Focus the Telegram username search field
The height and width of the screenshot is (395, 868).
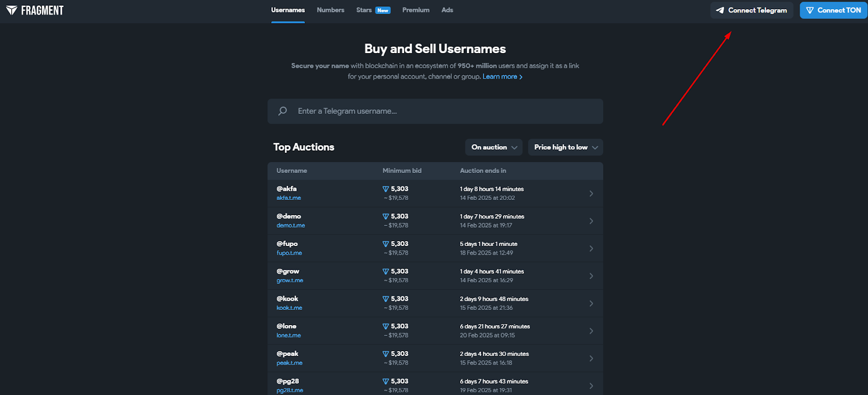pyautogui.click(x=435, y=111)
